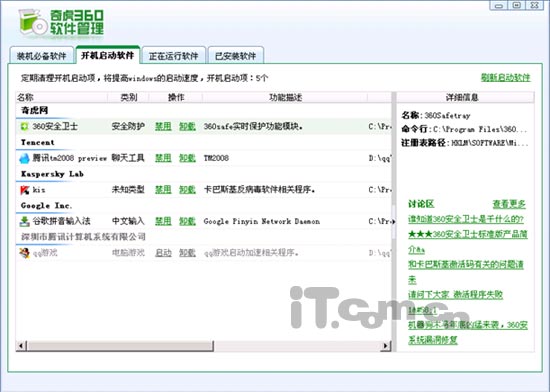Click the 谷歌拼音输入法 icon
Viewport: 550px width, 392px height.
tap(24, 221)
